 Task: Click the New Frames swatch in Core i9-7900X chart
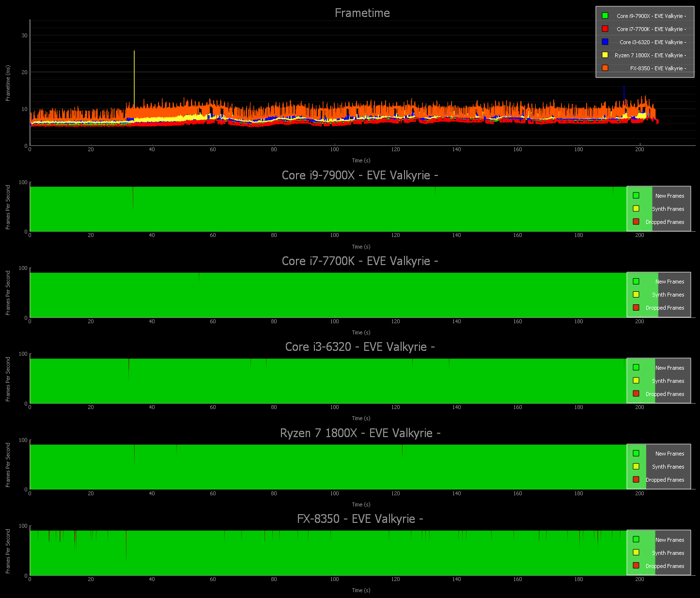coord(636,195)
